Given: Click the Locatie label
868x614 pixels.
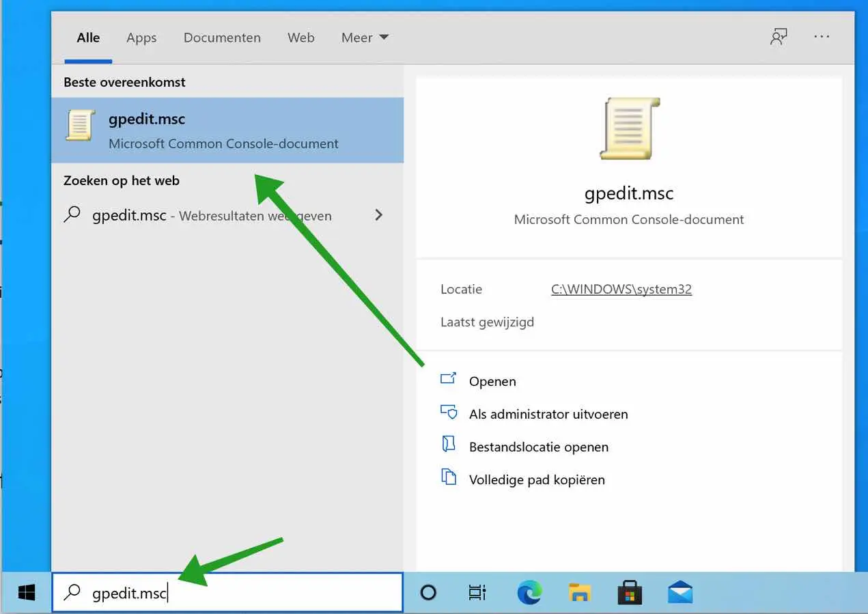Looking at the screenshot, I should click(x=462, y=290).
